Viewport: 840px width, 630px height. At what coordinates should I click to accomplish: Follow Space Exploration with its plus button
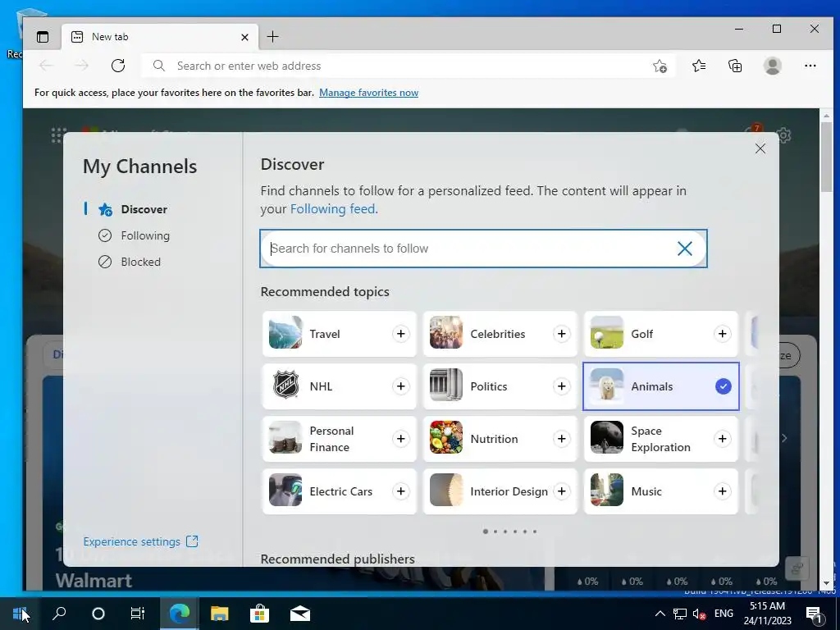(722, 439)
